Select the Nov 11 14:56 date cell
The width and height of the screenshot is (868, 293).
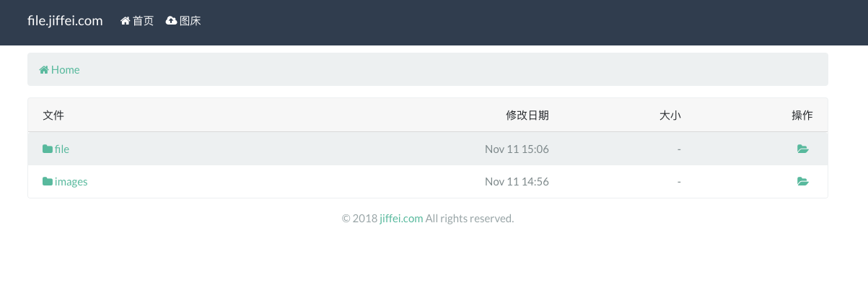pyautogui.click(x=517, y=182)
